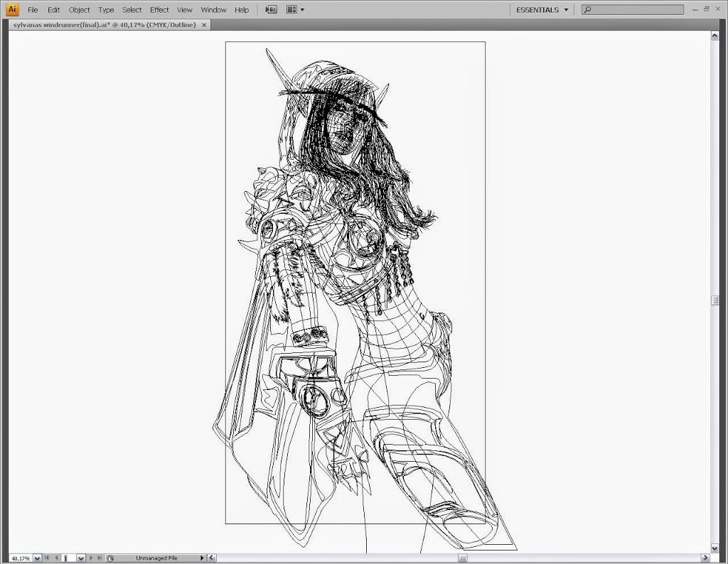Image resolution: width=728 pixels, height=564 pixels.
Task: Click the first artboard navigation arrow
Action: pos(47,558)
